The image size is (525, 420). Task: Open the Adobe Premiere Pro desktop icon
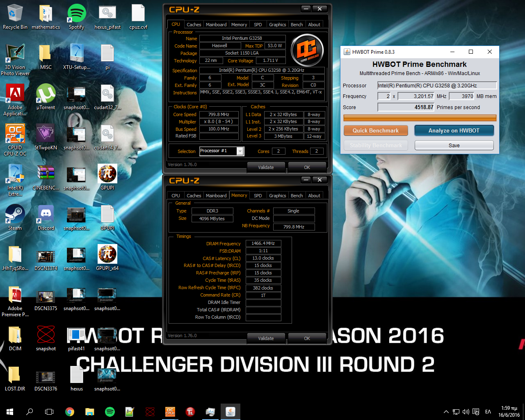[x=15, y=301]
